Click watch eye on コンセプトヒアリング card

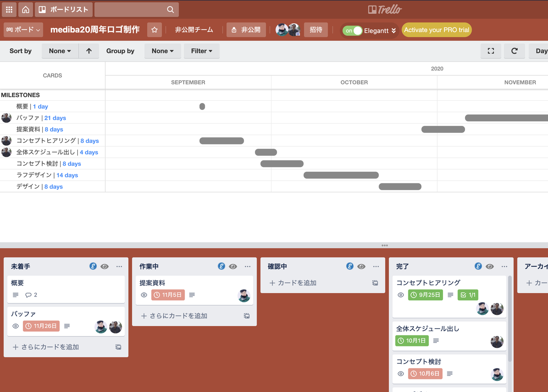click(401, 295)
